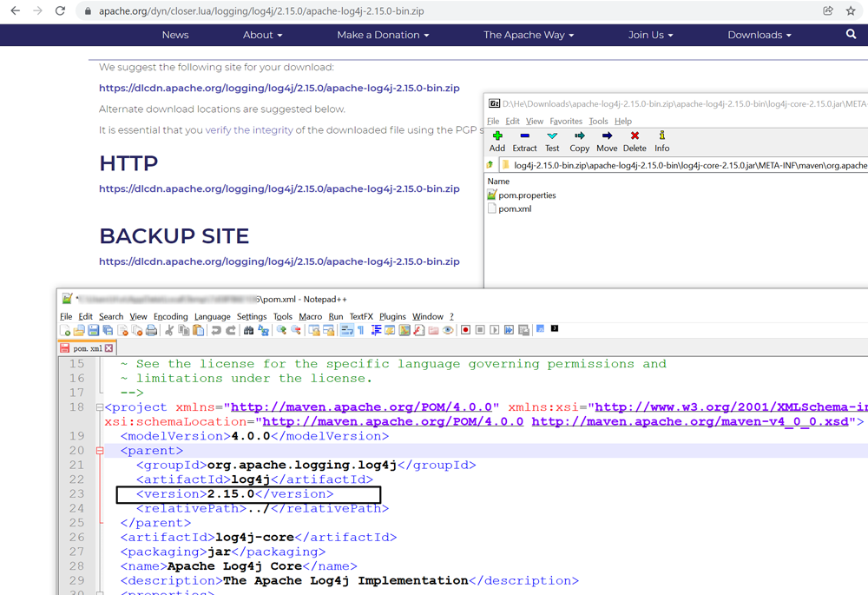The width and height of the screenshot is (868, 595).
Task: Click the Run Macro Multiple Times icon
Action: point(509,330)
